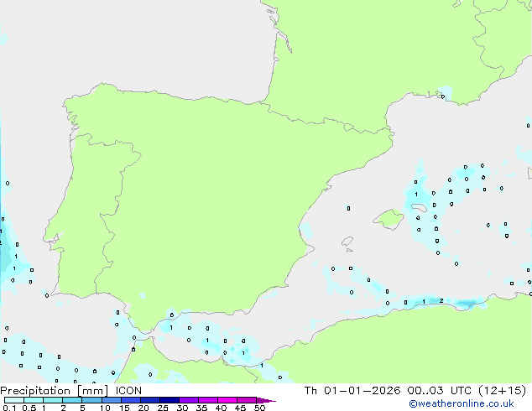Click the '25' legend scale label
Image resolution: width=532 pixels, height=411 pixels.
(x=163, y=408)
